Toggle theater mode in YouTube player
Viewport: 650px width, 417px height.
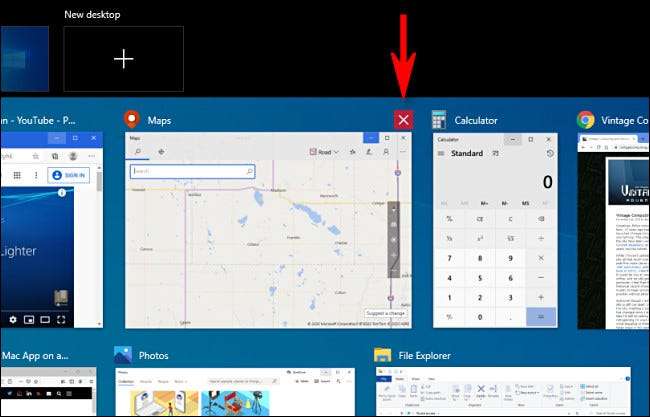point(45,319)
